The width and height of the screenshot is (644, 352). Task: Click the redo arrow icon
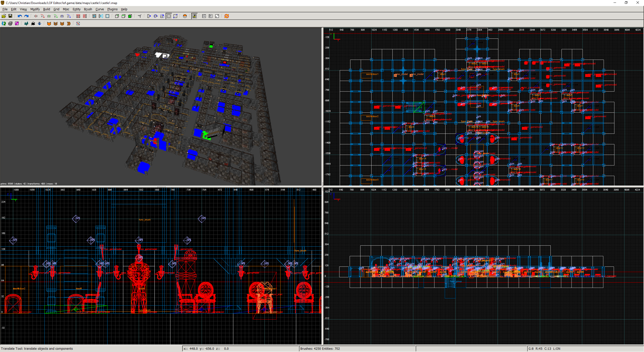(x=26, y=16)
